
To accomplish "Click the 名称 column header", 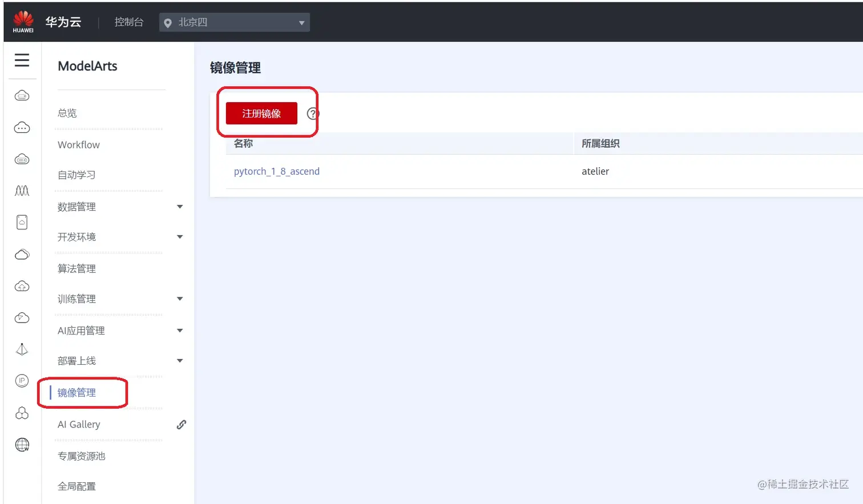I will point(243,143).
